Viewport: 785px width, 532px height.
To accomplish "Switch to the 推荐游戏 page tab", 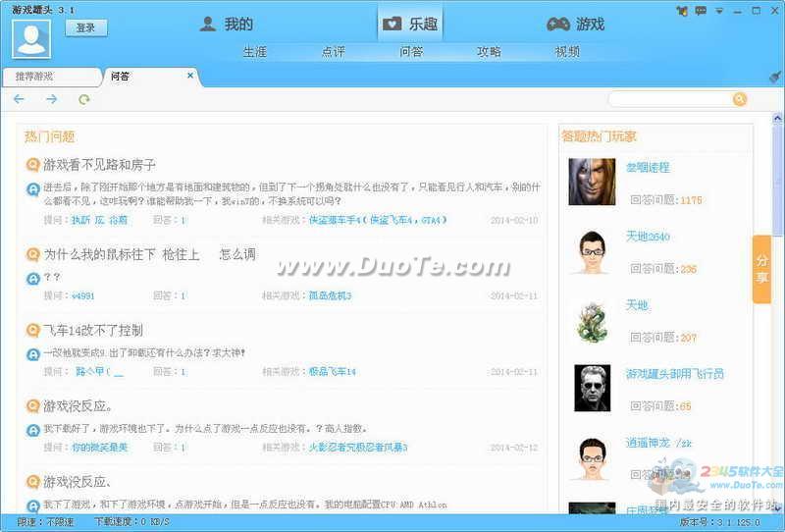I will pos(50,77).
